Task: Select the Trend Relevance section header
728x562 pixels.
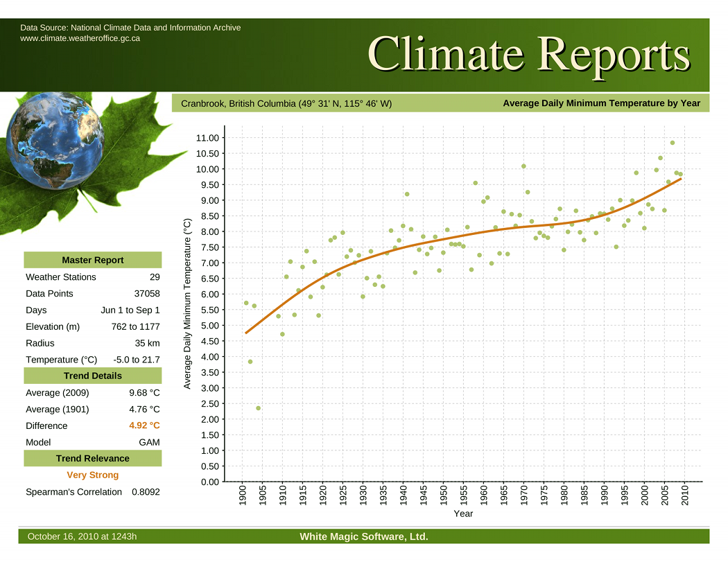Action: point(93,458)
